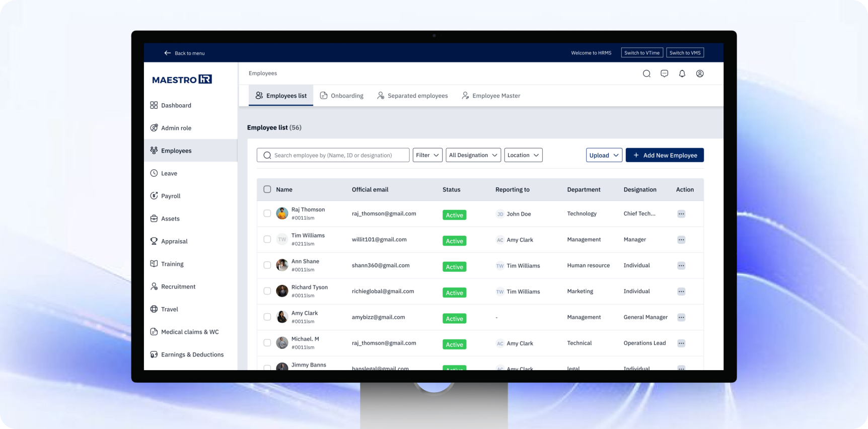Open the Upload dropdown

[604, 155]
